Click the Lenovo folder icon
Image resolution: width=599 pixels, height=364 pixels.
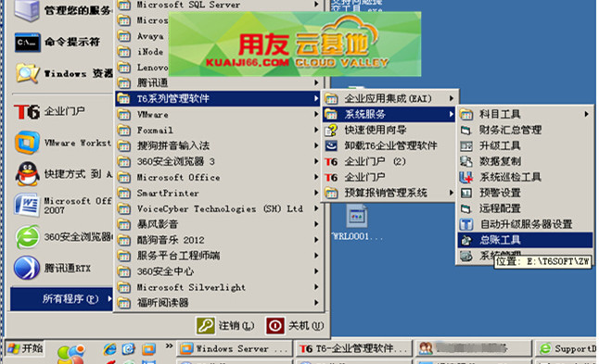[123, 68]
